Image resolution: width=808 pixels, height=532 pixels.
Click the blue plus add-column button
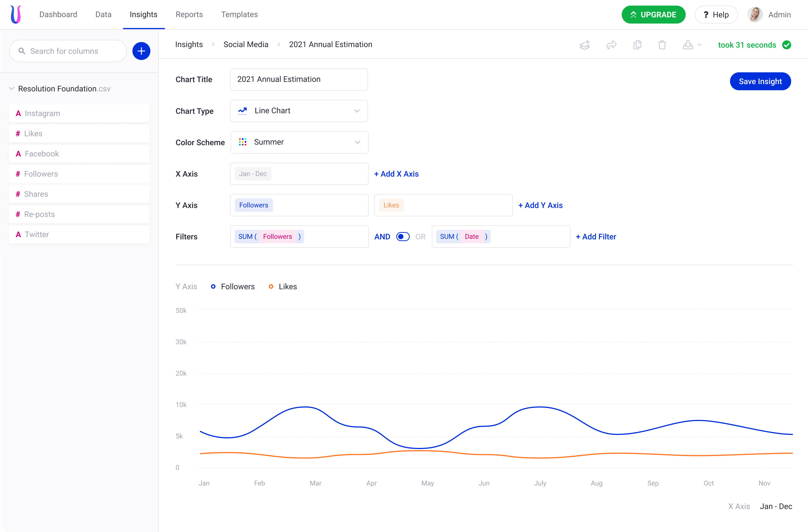tap(141, 51)
